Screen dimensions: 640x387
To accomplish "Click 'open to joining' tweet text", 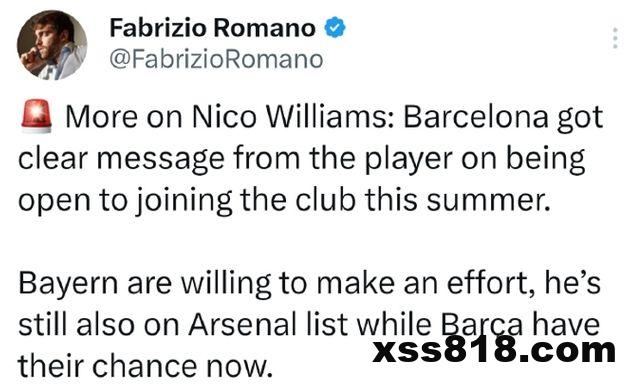I will [125, 201].
